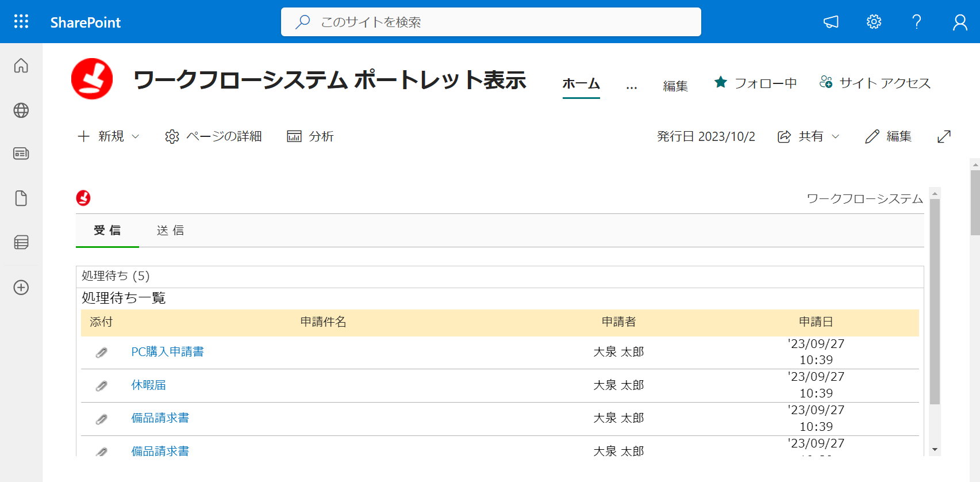
Task: Switch to the 受信 tab
Action: click(x=107, y=231)
